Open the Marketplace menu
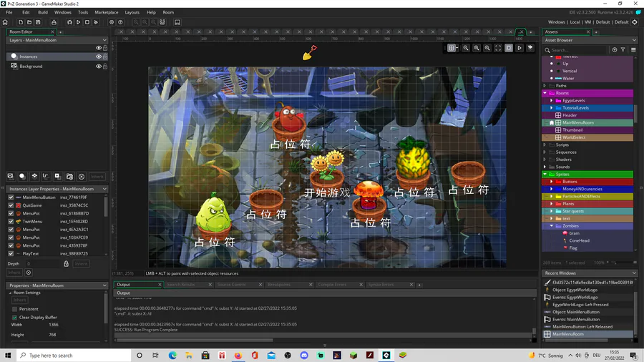The width and height of the screenshot is (644, 362). [107, 12]
